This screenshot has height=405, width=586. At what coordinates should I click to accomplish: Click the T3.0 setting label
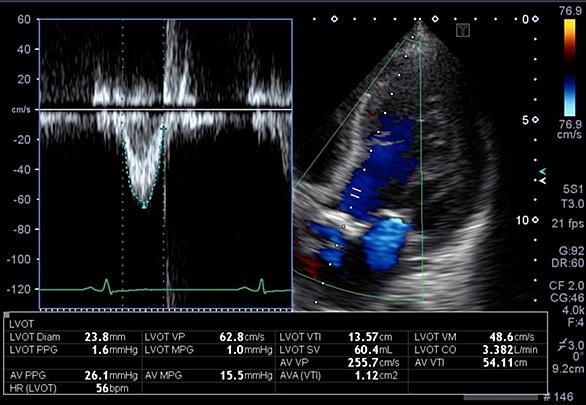click(x=573, y=204)
